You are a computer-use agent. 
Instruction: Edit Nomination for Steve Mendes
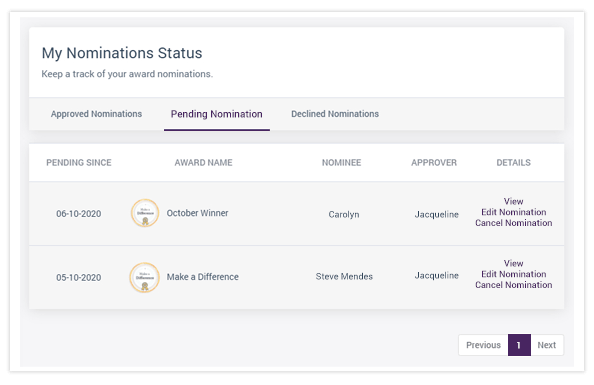514,274
